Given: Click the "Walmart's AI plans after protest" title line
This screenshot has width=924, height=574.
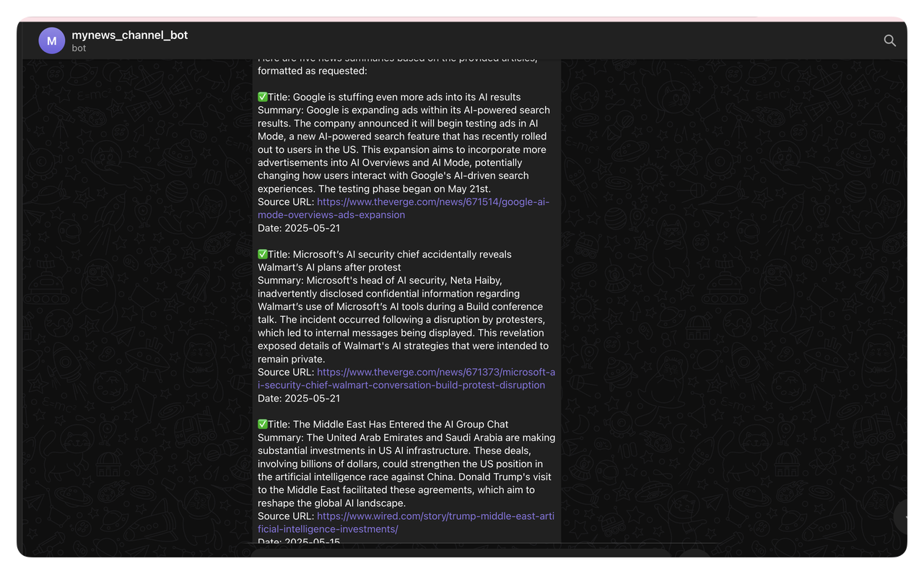Looking at the screenshot, I should (x=329, y=267).
